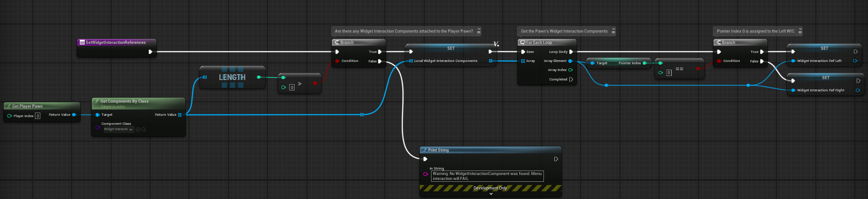Click the LENGTH node integer output pin
The image size is (868, 199).
259,77
